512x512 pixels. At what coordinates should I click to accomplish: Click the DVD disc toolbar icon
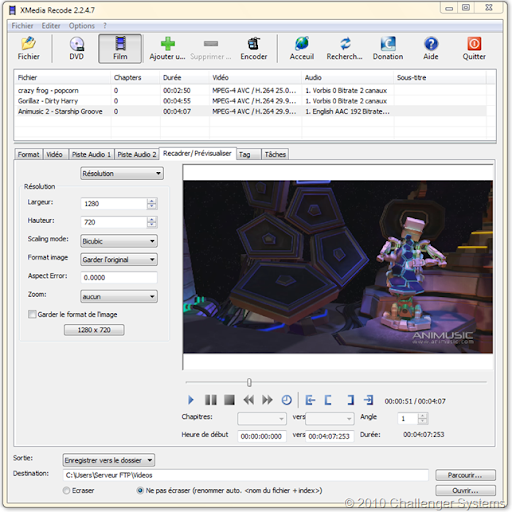(x=77, y=43)
